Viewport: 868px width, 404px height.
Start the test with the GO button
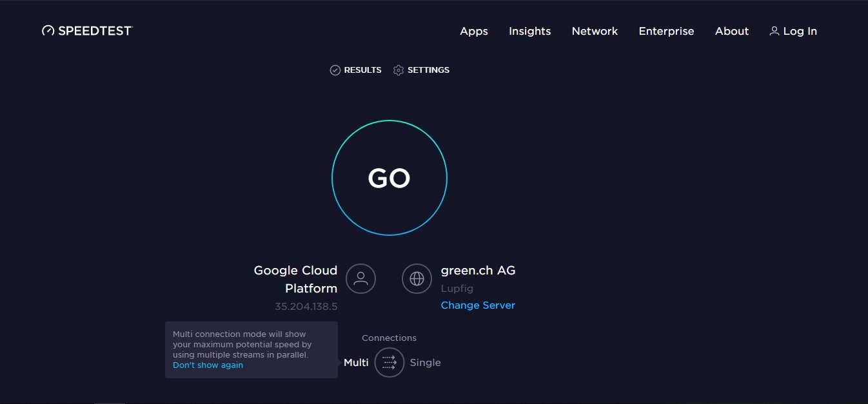coord(390,178)
